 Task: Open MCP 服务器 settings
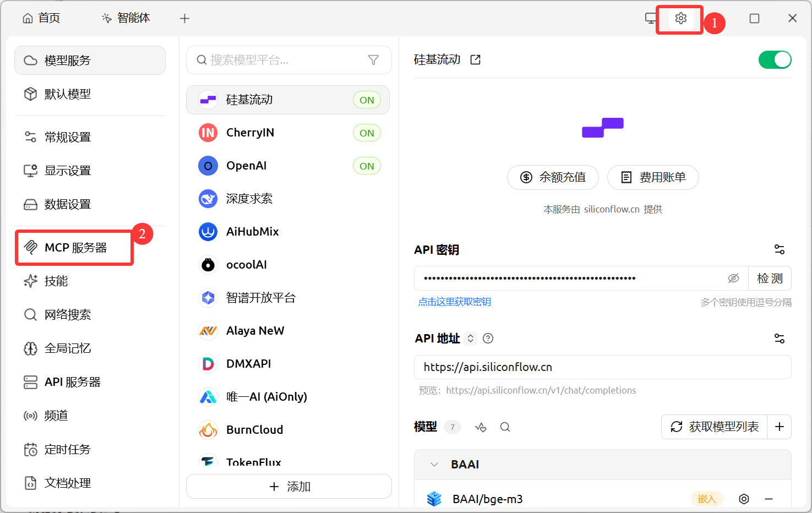click(x=90, y=248)
